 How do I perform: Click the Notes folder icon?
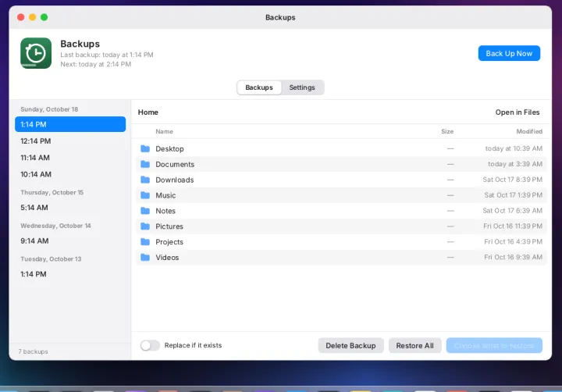[x=145, y=211]
